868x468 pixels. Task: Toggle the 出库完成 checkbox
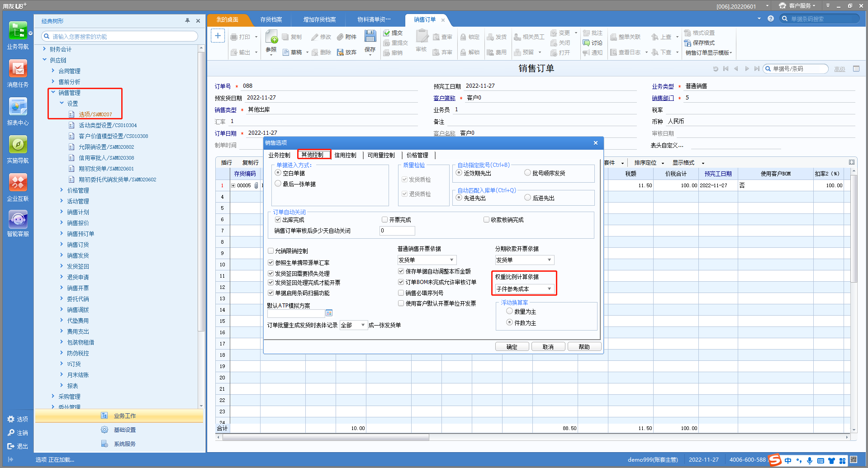[x=278, y=220]
